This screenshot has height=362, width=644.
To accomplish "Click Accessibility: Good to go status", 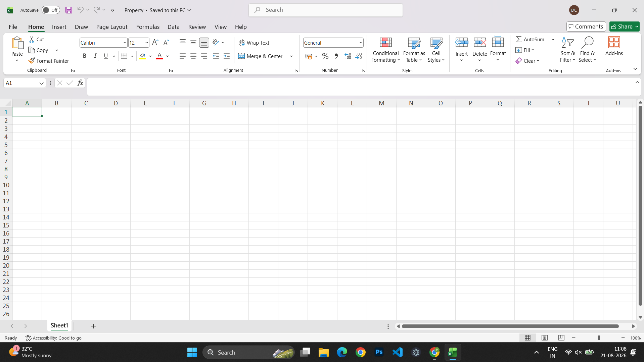I will pos(54,338).
